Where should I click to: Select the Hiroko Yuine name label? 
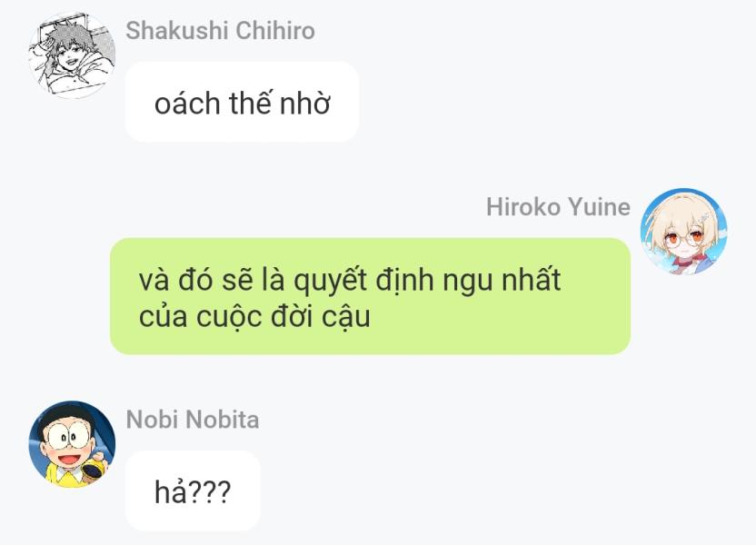click(558, 207)
